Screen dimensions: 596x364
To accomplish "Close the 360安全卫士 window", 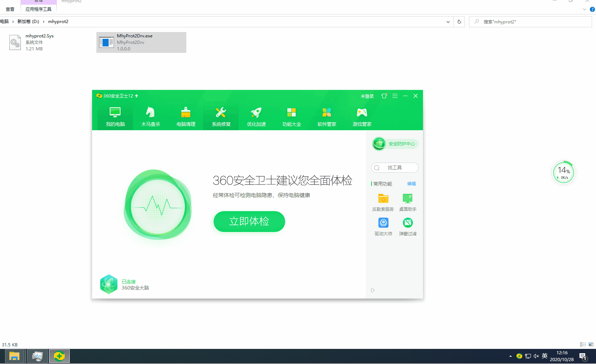I will coord(415,96).
